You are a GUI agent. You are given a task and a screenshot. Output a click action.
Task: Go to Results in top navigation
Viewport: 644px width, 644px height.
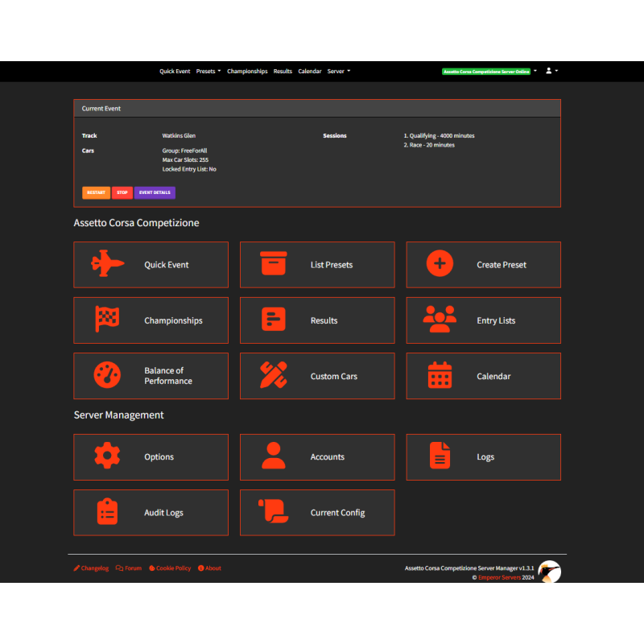click(x=283, y=71)
